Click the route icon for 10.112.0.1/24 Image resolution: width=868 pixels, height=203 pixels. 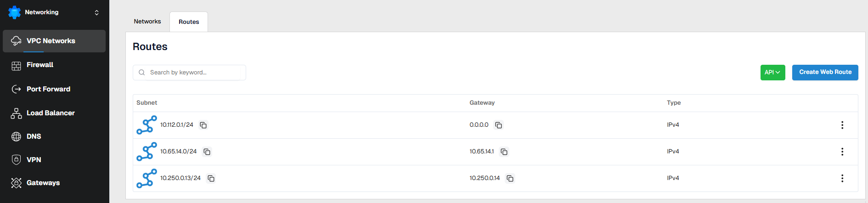coord(147,125)
